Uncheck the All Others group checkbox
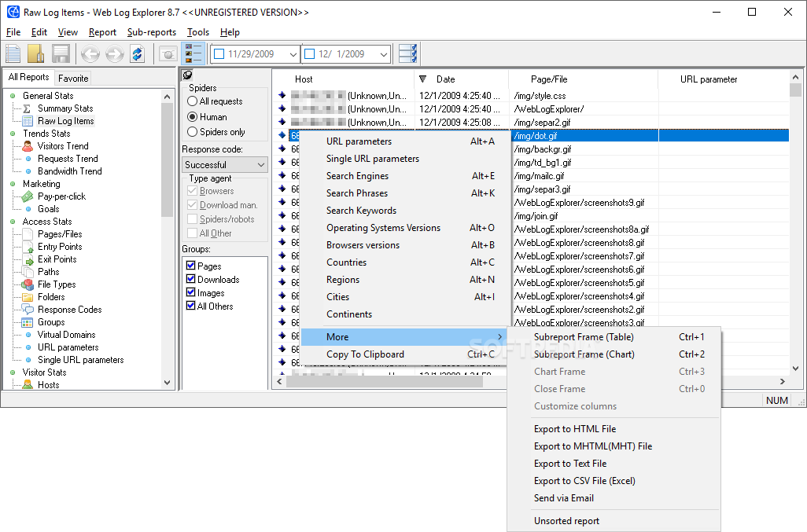 tap(190, 306)
